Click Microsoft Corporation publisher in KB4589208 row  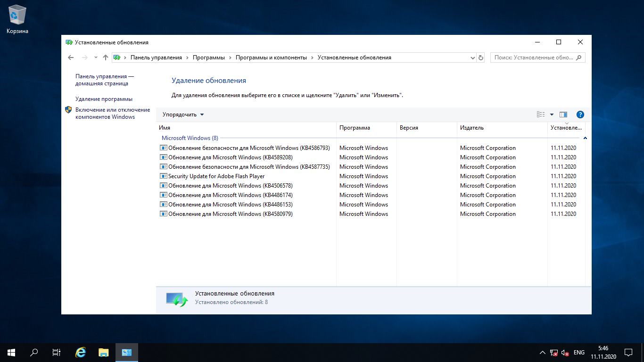tap(488, 157)
